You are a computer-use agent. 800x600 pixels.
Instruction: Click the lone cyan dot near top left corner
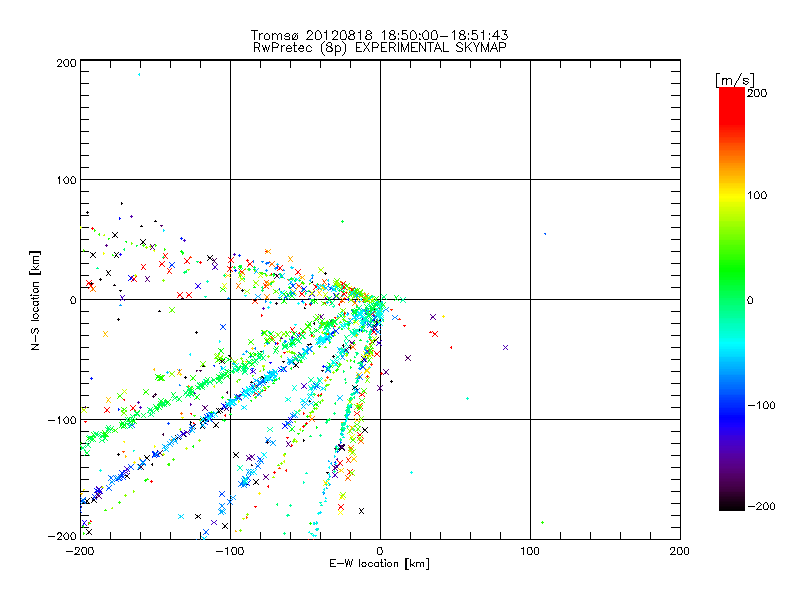(139, 74)
